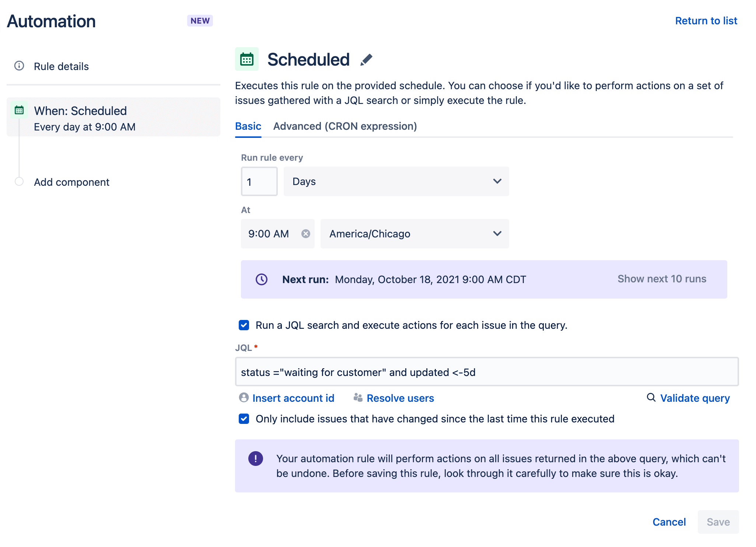Toggle the JQL search execution checkbox
The width and height of the screenshot is (756, 547).
coord(245,325)
